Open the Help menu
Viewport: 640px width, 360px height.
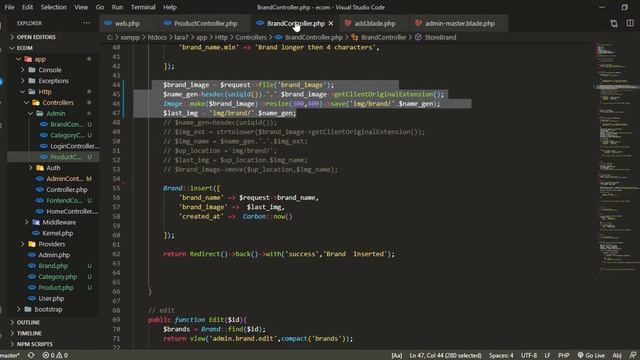pyautogui.click(x=170, y=7)
